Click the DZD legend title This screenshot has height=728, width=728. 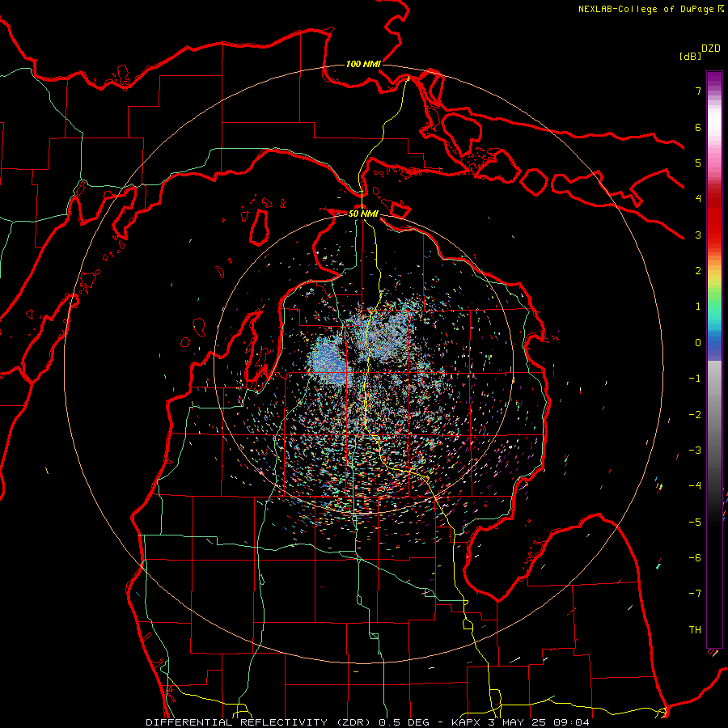pos(711,49)
